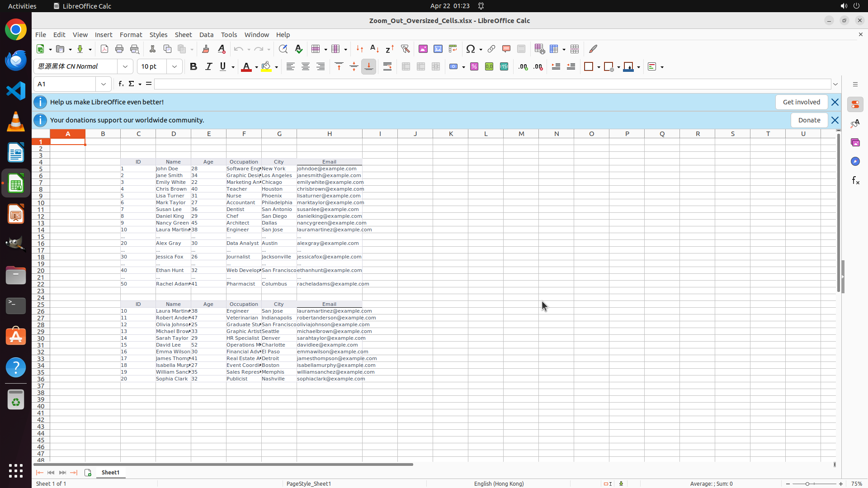
Task: Click Format as Percent icon
Action: (x=474, y=67)
